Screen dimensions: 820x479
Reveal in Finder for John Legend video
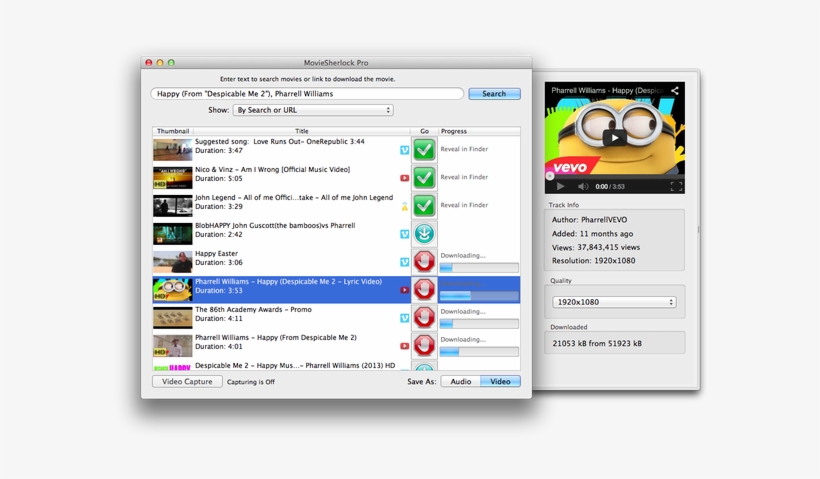(x=464, y=205)
